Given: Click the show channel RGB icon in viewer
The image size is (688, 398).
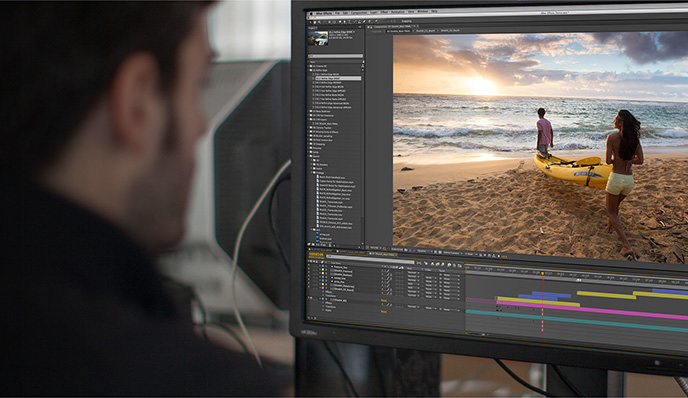Looking at the screenshot, I should 414,250.
